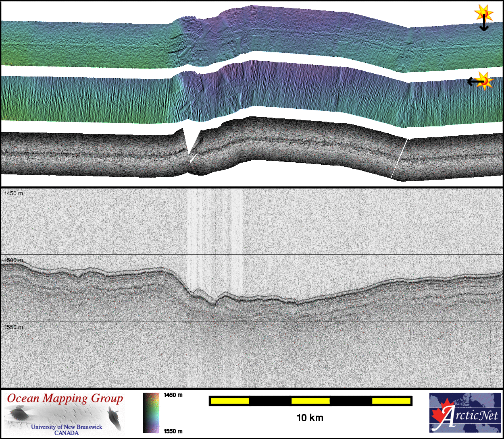Click the sun icon with left-pointing arrow

coord(484,81)
